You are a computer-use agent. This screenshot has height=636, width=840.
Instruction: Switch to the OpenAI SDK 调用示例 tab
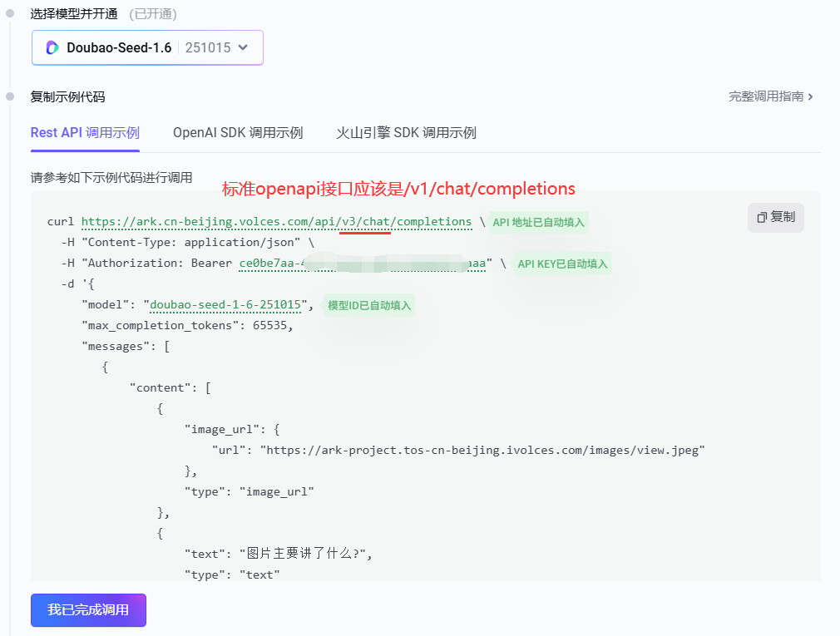[x=238, y=133]
